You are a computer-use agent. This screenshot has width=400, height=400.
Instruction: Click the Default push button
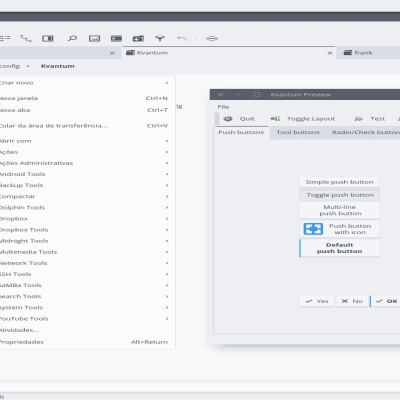point(340,248)
